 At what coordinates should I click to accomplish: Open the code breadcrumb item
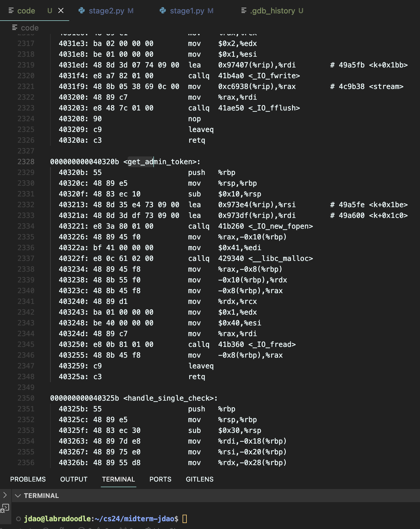coord(30,28)
